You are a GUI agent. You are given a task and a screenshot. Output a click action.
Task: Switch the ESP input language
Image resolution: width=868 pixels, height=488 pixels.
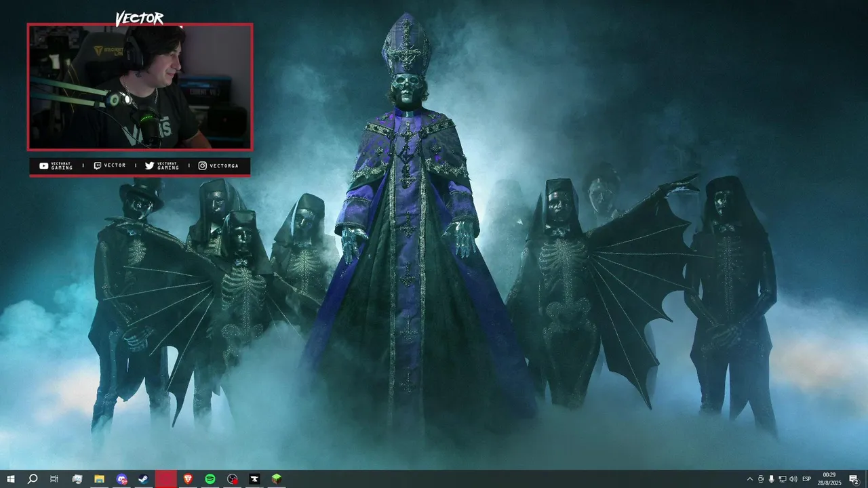coord(807,479)
